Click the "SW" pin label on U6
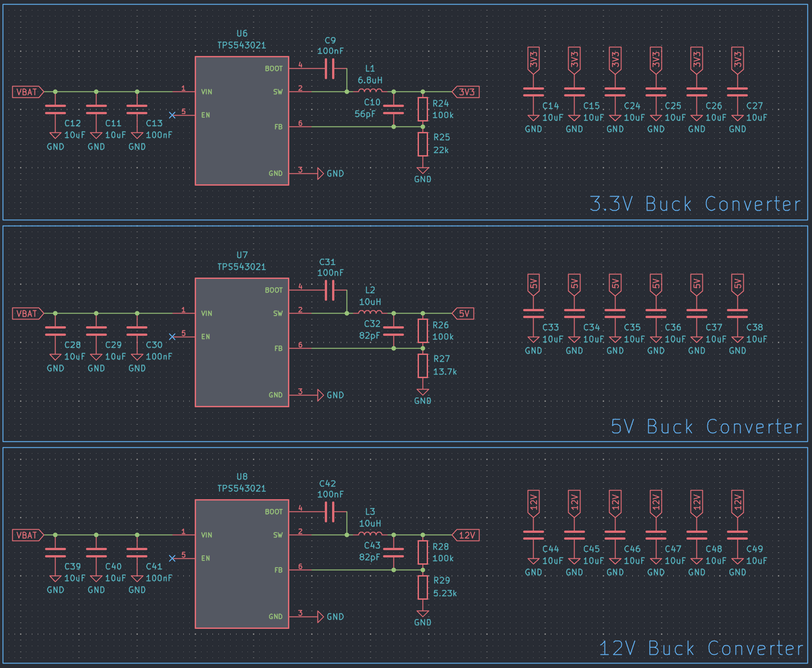The width and height of the screenshot is (812, 668). [278, 92]
